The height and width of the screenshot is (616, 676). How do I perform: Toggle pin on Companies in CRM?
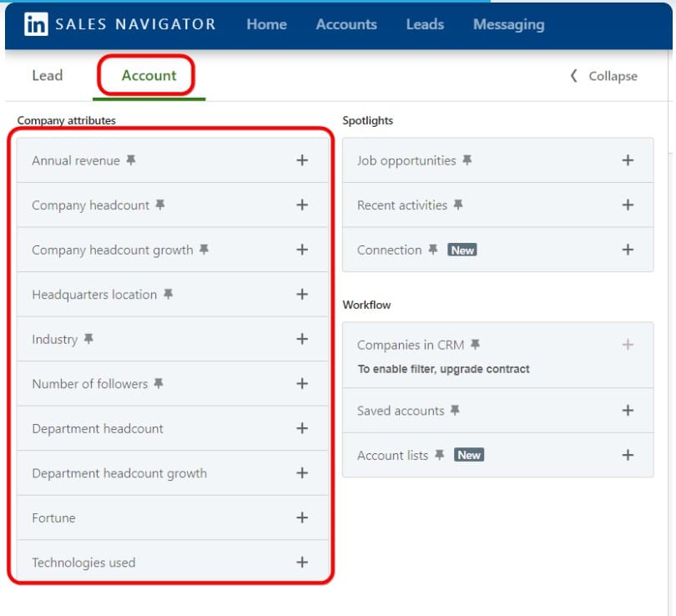pyautogui.click(x=475, y=345)
